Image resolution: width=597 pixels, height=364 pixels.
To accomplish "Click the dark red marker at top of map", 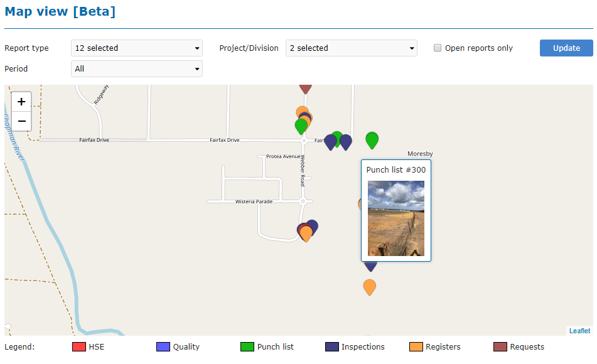I will pyautogui.click(x=305, y=87).
